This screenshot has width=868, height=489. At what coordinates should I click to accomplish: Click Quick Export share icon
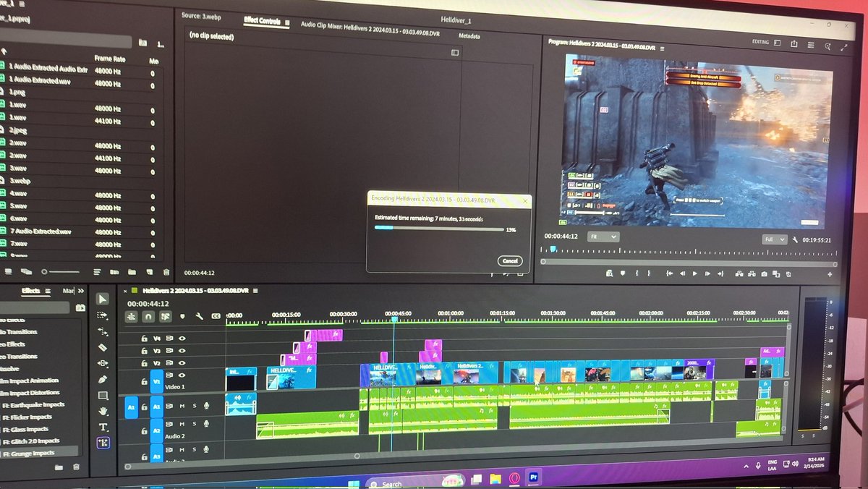click(x=796, y=43)
